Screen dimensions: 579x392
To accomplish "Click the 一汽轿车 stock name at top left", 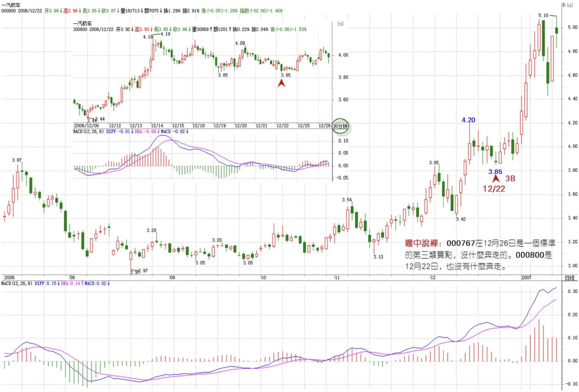I will [x=11, y=5].
